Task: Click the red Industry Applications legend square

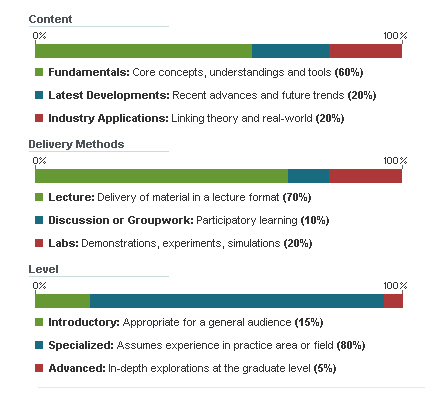Action: (x=39, y=118)
